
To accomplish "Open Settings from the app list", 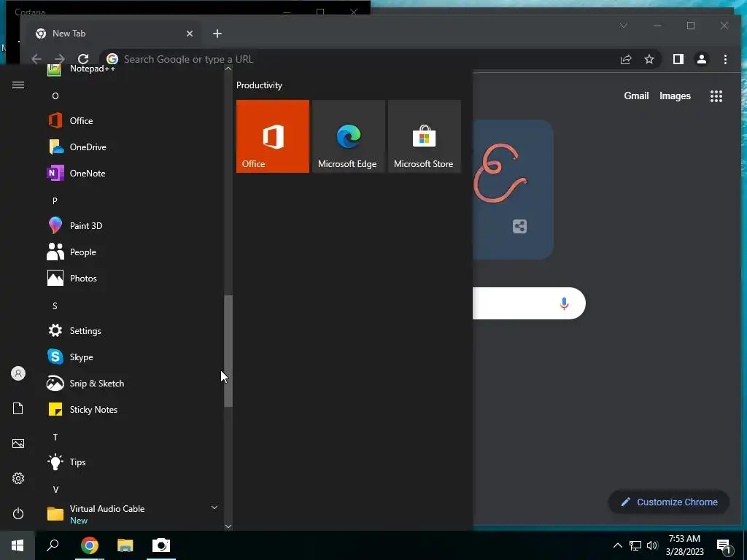I will (133, 330).
